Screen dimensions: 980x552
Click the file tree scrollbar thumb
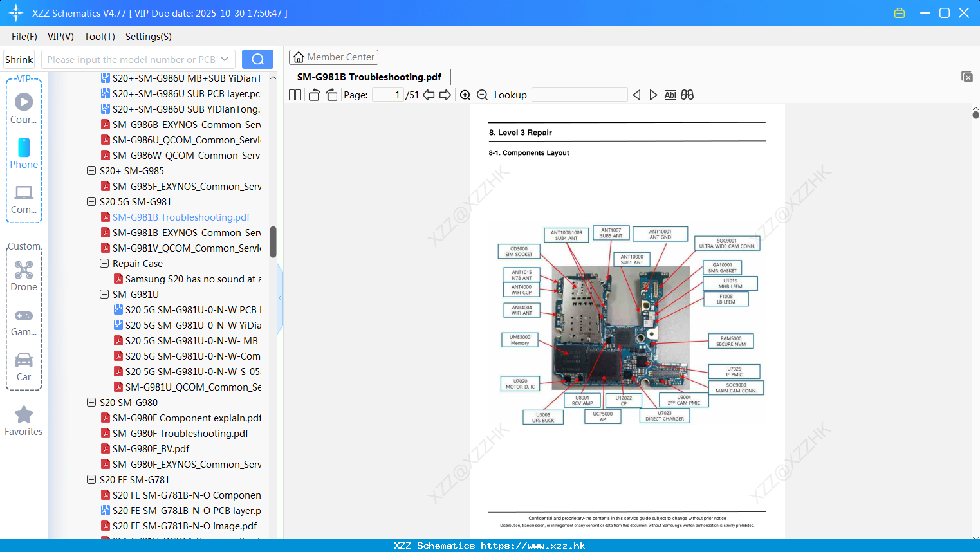pos(273,242)
